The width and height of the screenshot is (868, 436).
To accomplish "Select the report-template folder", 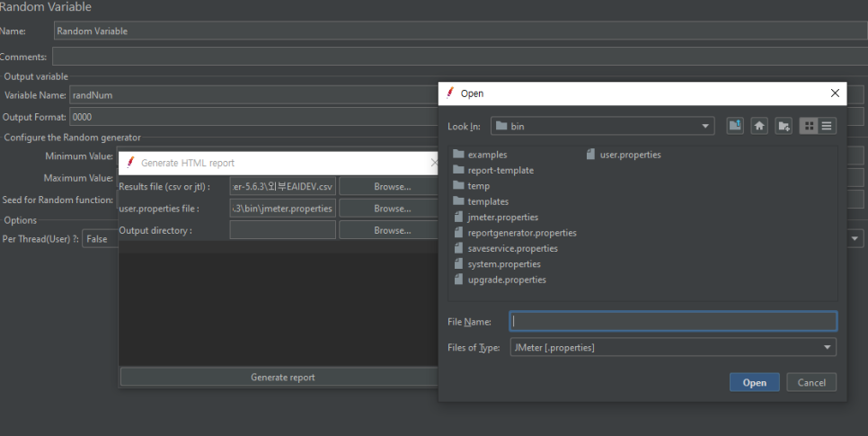I will click(x=493, y=170).
